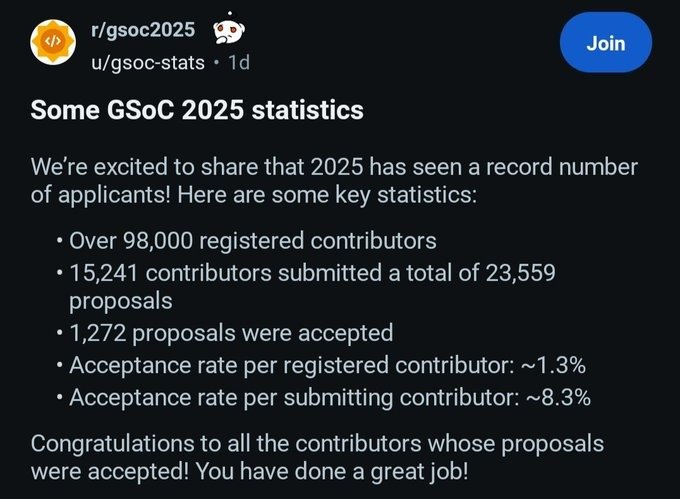Screen dimensions: 680x499
Task: Click the acceptance rate per registered contributor line
Action: coord(327,365)
